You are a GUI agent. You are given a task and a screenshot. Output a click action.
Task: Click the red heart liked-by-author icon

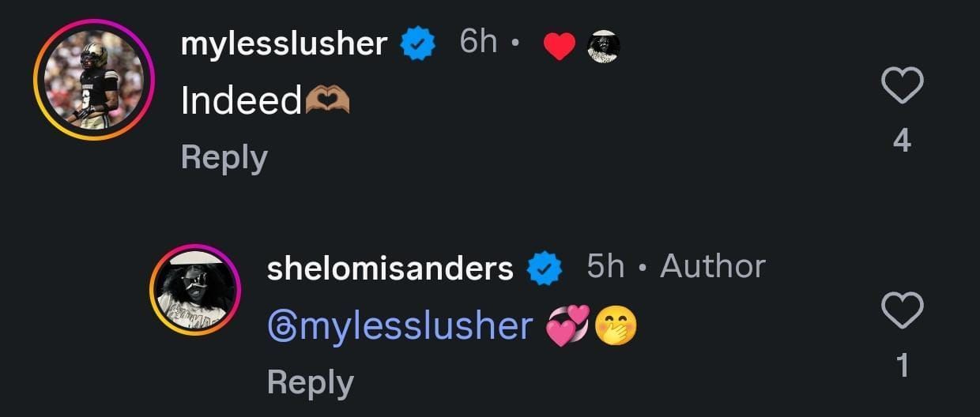pos(560,47)
